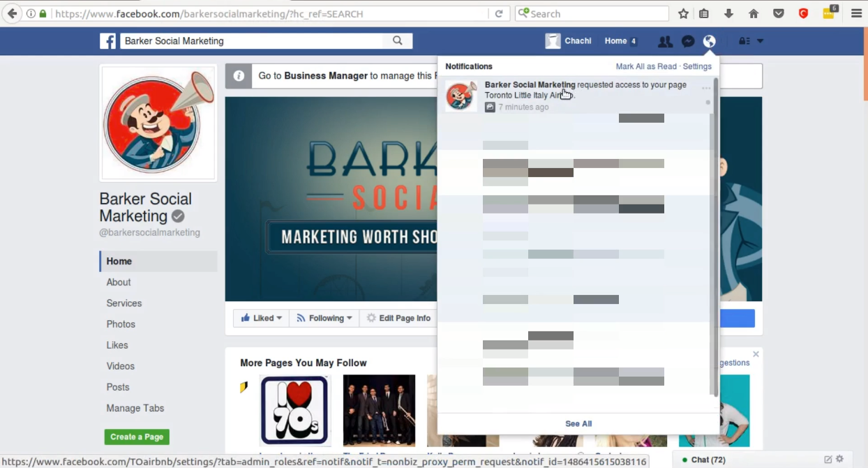
Task: Open the Likes page tab
Action: tap(117, 345)
